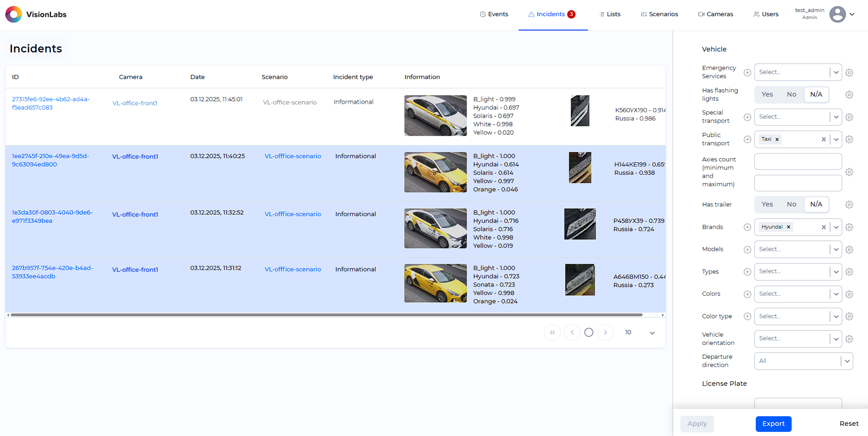This screenshot has height=436, width=868.
Task: Open the Departure direction dropdown
Action: (x=804, y=361)
